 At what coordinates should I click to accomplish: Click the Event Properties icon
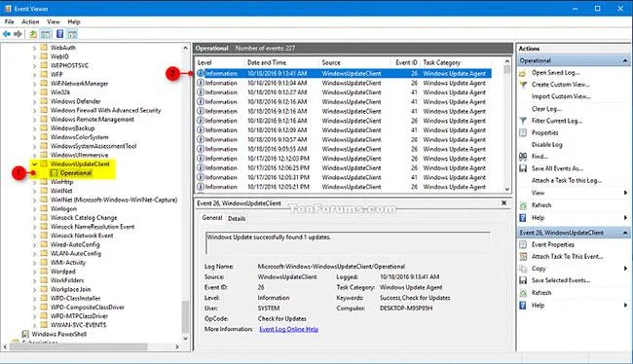coord(523,244)
